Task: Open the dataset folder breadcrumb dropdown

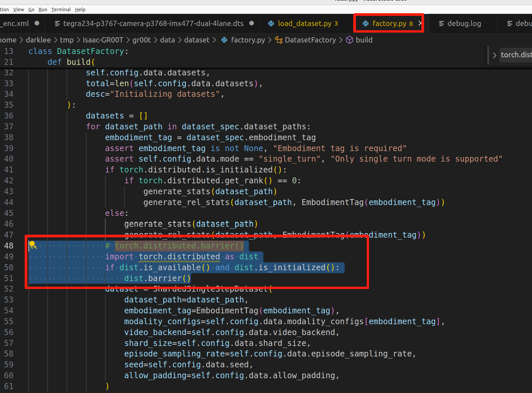Action: tap(197, 40)
